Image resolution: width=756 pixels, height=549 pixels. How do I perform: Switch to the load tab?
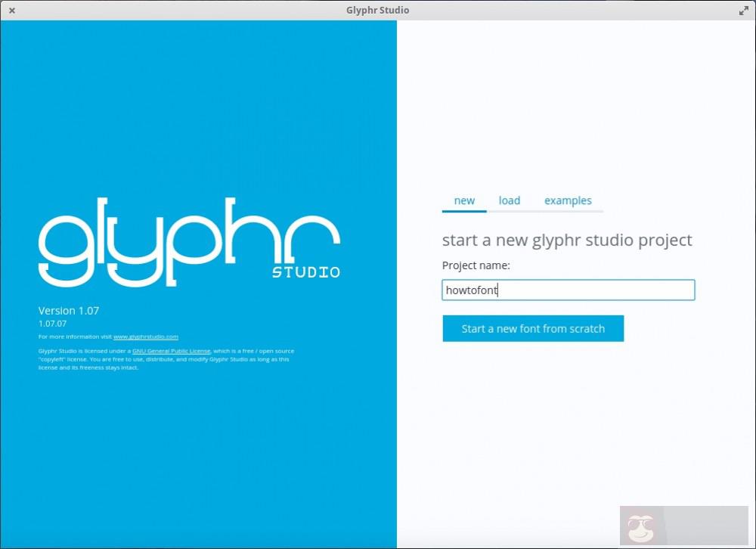509,200
